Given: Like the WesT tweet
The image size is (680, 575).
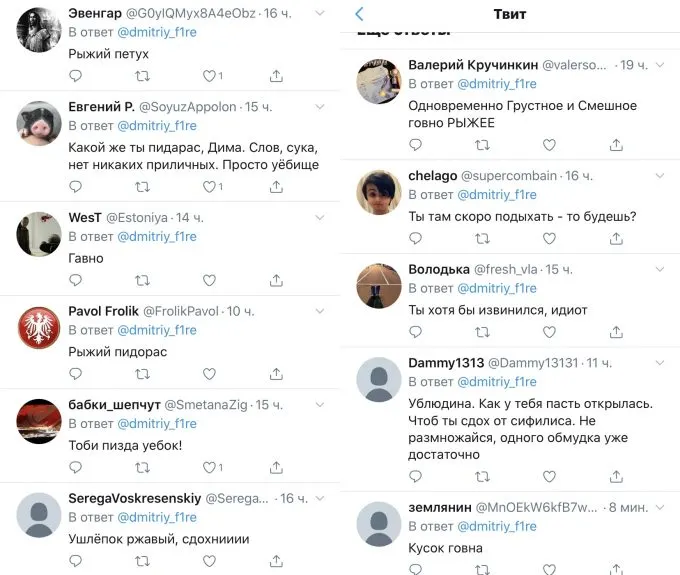Looking at the screenshot, I should (x=209, y=281).
